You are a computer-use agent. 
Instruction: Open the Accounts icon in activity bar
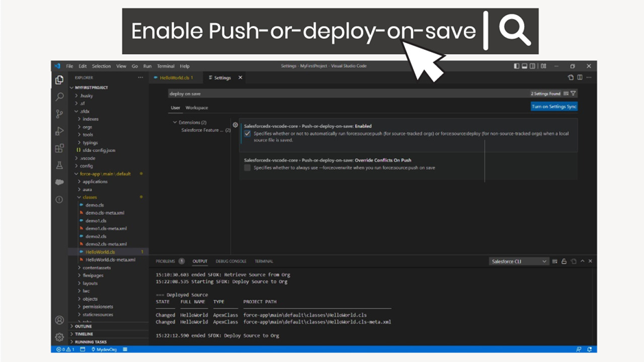point(60,320)
